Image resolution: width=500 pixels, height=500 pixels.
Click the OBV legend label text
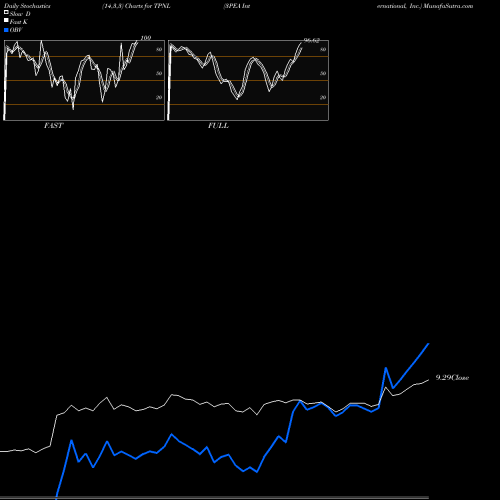(16, 30)
